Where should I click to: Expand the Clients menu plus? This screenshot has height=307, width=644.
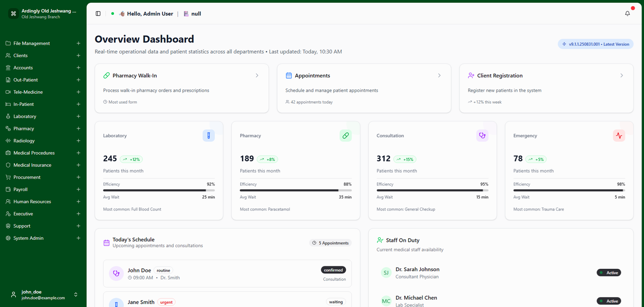[x=78, y=56]
